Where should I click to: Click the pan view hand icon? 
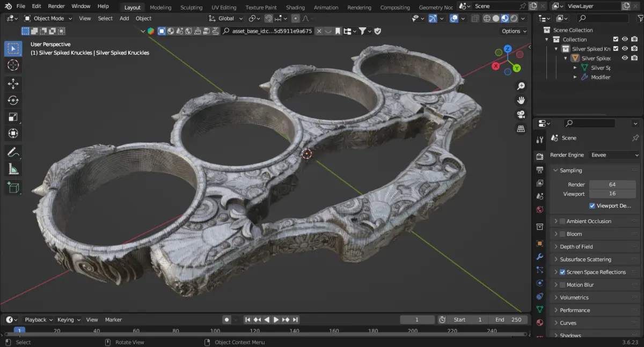coord(521,100)
